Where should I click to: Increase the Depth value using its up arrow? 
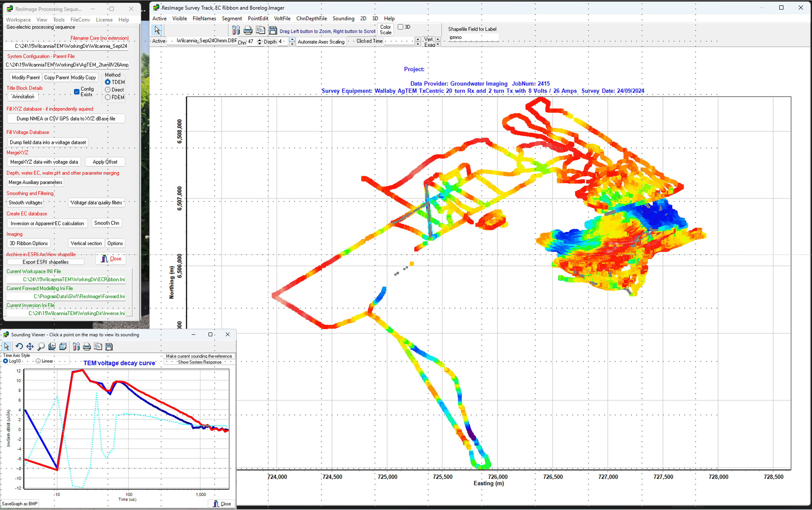(292, 40)
